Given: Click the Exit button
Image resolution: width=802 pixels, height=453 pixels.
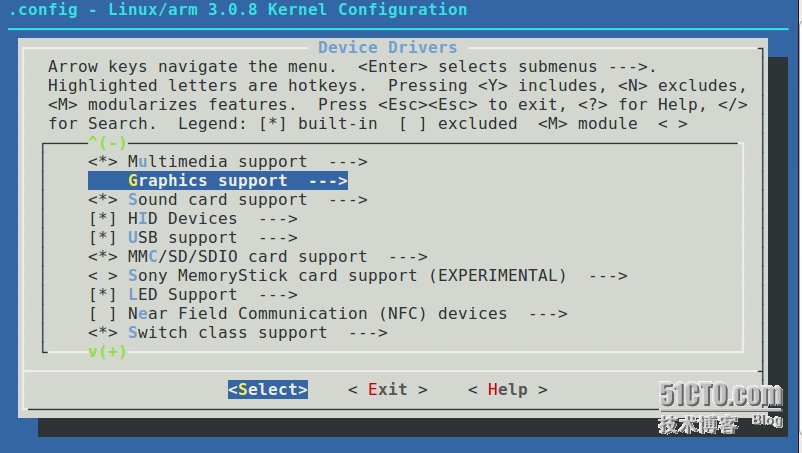Looking at the screenshot, I should pos(388,390).
